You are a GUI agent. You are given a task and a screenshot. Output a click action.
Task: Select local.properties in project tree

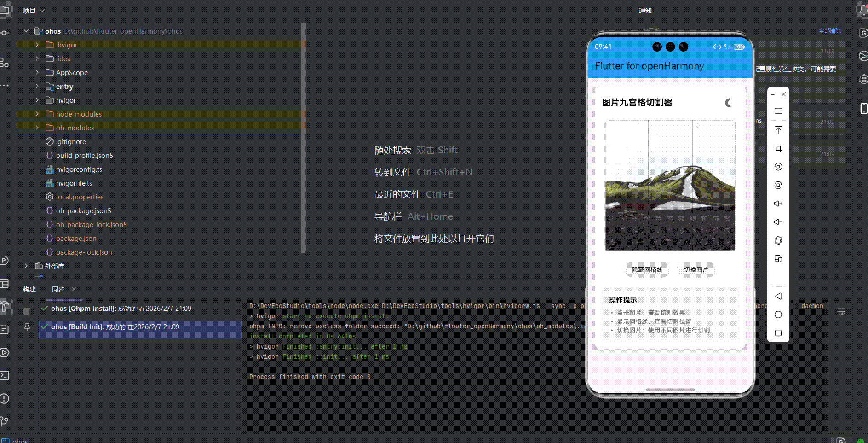pos(80,197)
